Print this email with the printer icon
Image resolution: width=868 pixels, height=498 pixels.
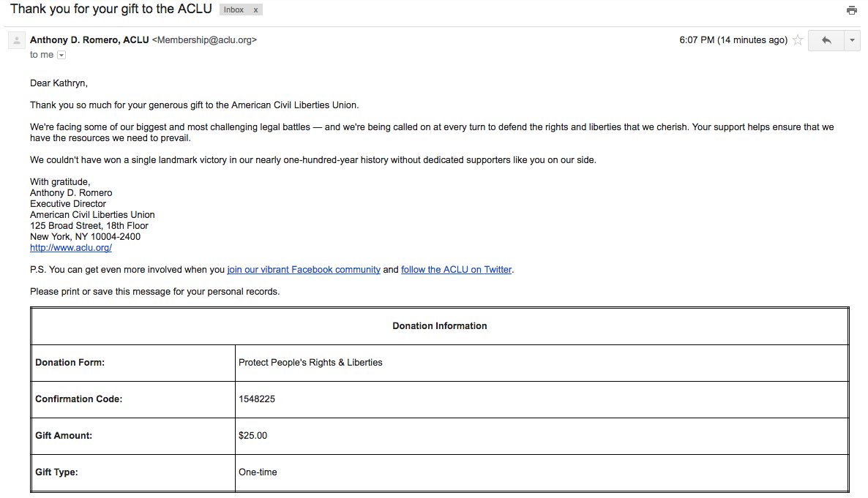click(851, 10)
